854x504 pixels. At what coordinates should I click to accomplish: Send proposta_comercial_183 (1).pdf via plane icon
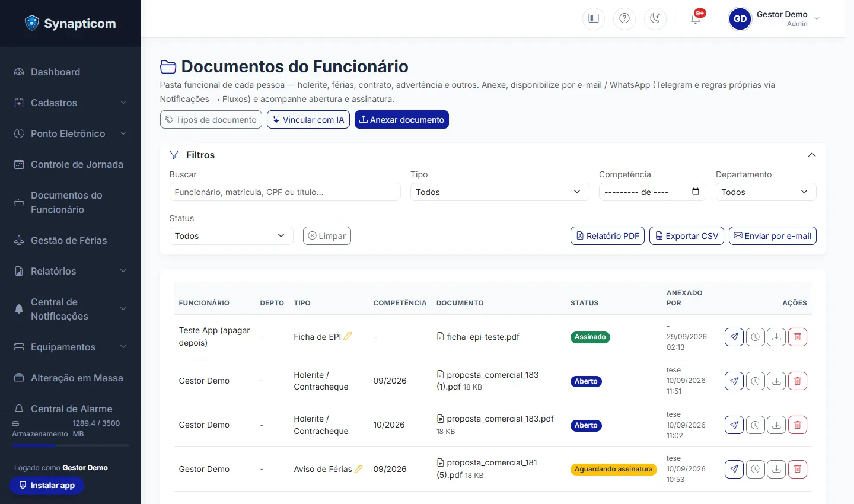pos(734,381)
